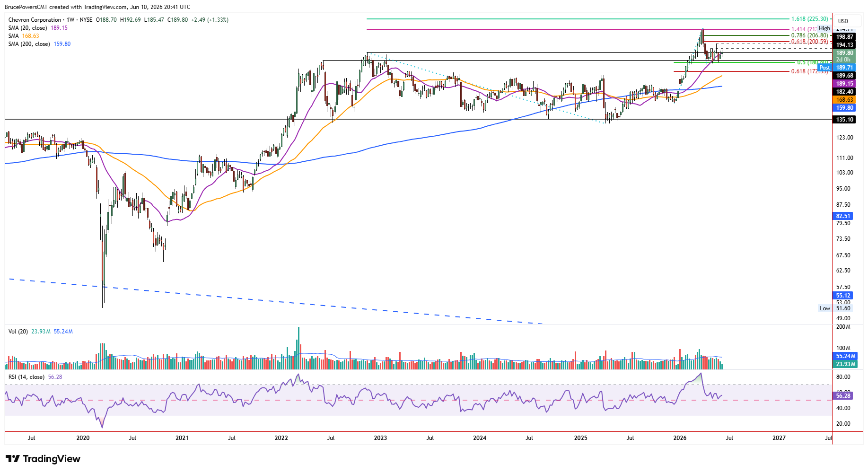This screenshot has width=868, height=473.
Task: Click the black 182.40 price tag
Action: click(x=844, y=92)
